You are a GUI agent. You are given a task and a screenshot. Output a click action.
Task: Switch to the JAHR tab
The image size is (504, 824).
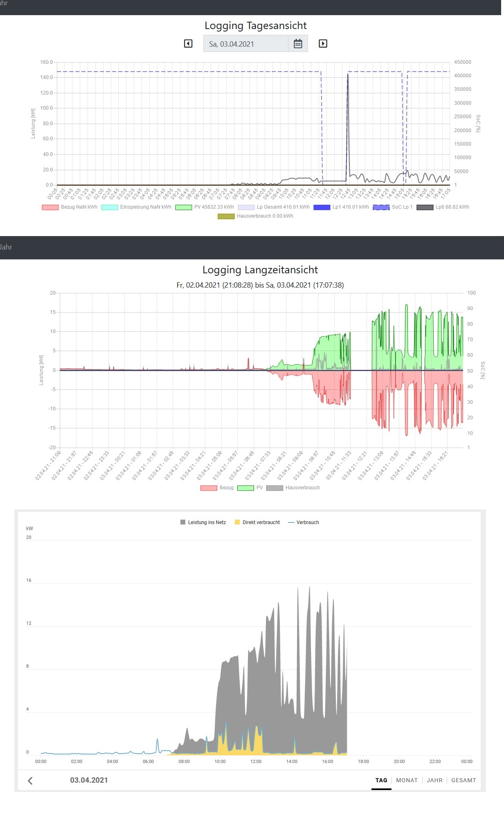click(x=434, y=780)
